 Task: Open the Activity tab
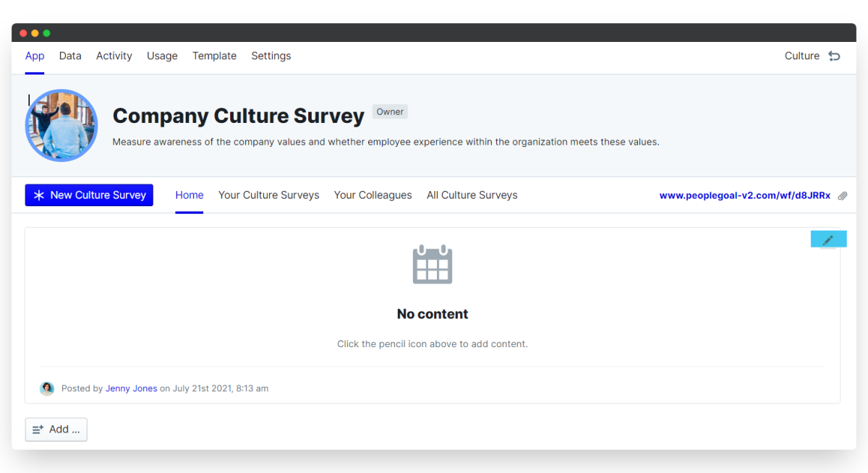click(114, 56)
